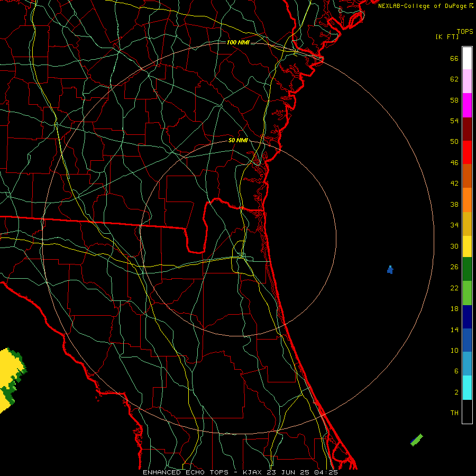Click the "50" legend value label
This screenshot has height=476, width=476.
point(454,142)
